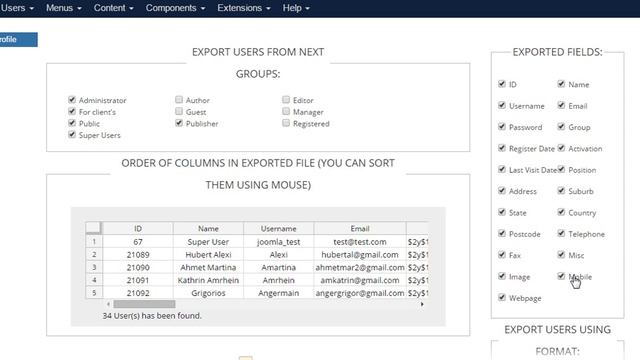Select the ID column header
This screenshot has width=640, height=360.
138,229
